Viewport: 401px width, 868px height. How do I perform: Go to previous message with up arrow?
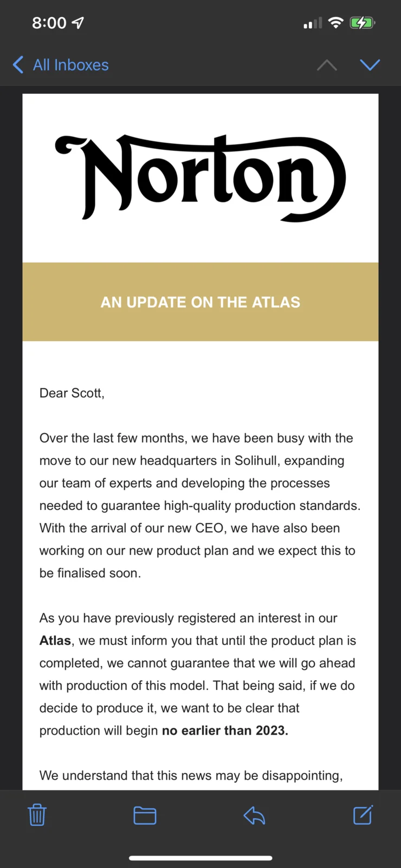327,65
